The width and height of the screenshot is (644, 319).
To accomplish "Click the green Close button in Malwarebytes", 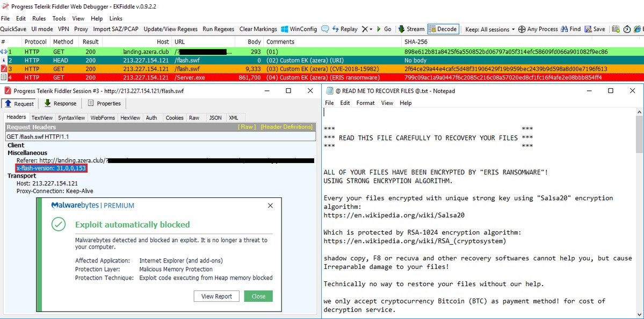I will (258, 296).
